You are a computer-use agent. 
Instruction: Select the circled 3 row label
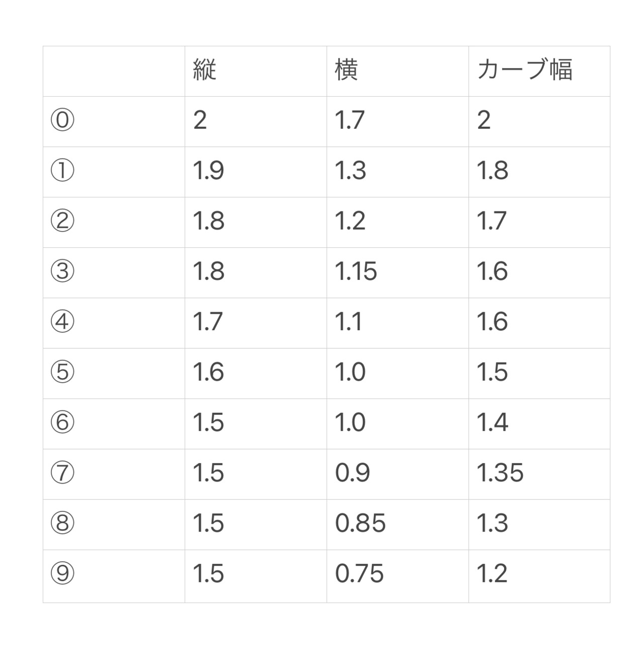pyautogui.click(x=62, y=271)
